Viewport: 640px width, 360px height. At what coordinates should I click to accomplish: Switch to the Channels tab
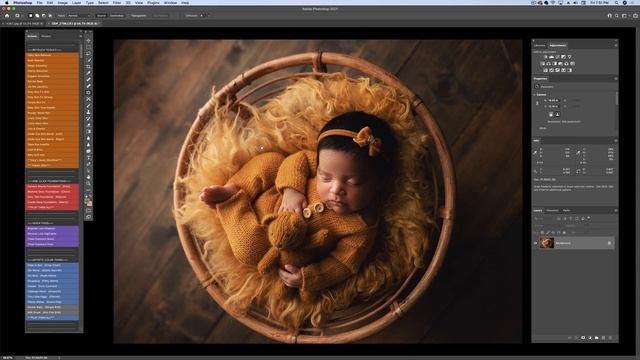coord(552,210)
